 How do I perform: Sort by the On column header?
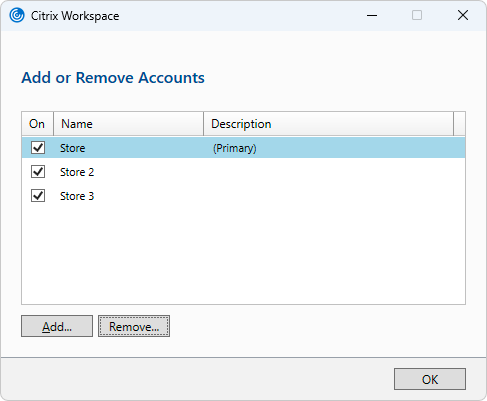(37, 124)
